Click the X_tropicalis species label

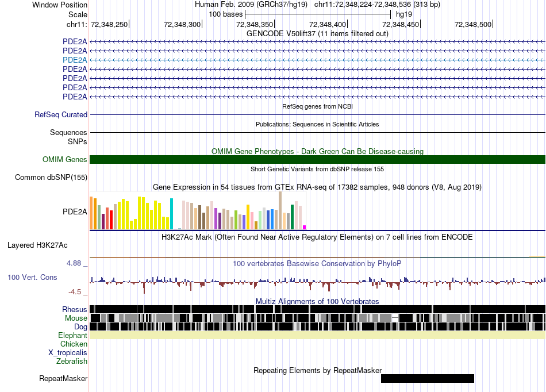[x=68, y=353]
